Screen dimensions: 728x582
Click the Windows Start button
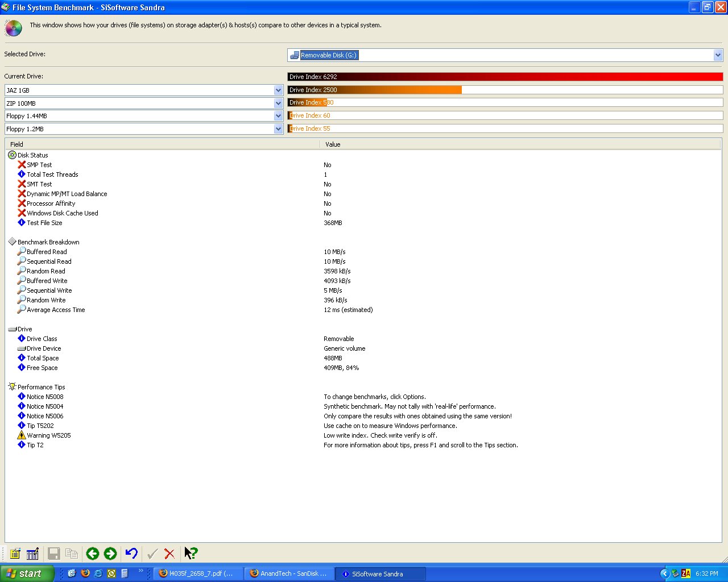[26, 573]
